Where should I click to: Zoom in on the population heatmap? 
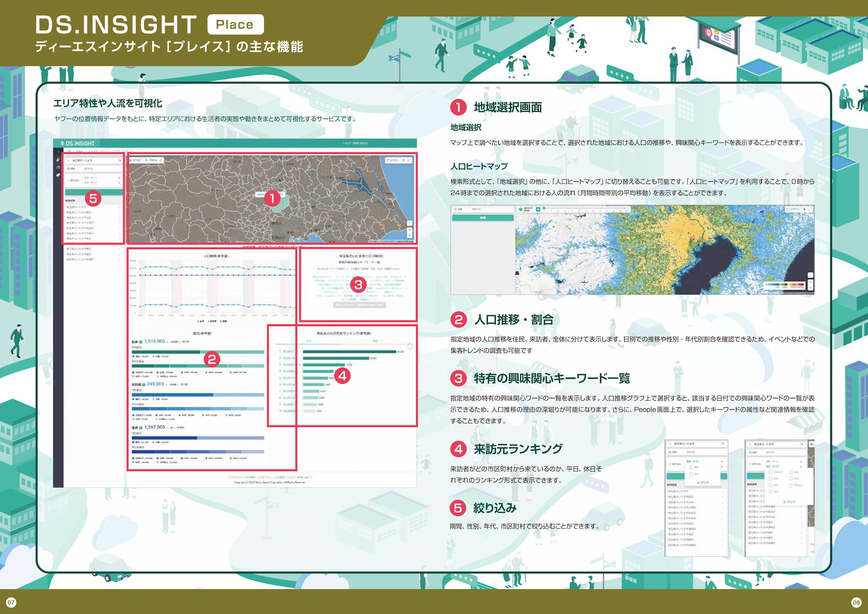[x=810, y=282]
